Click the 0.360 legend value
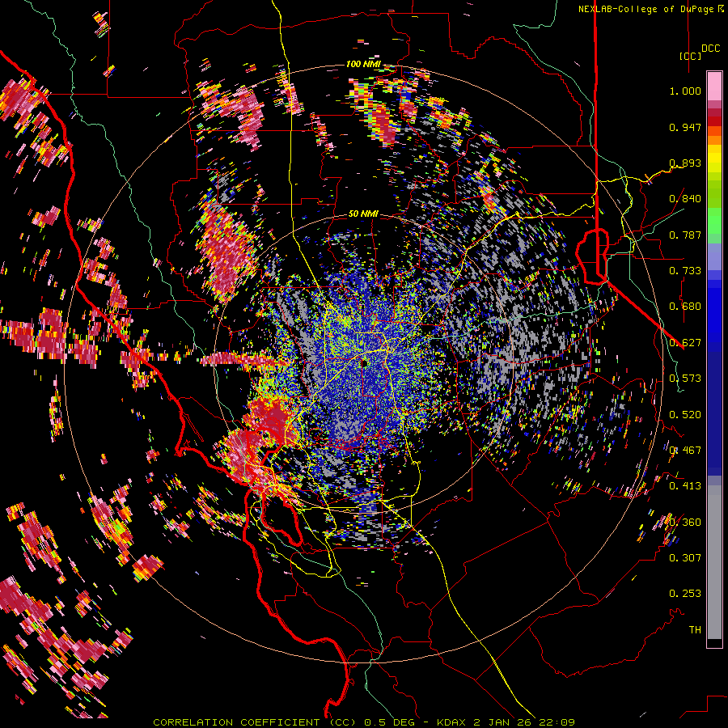 click(685, 523)
